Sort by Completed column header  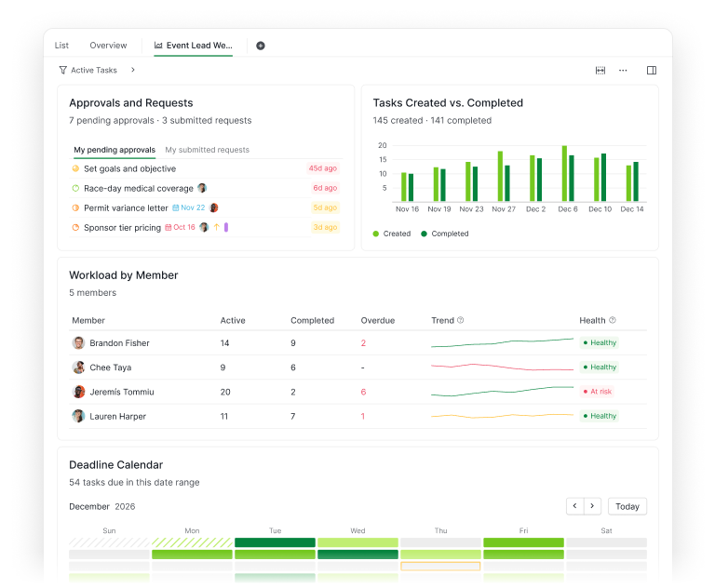coord(313,320)
